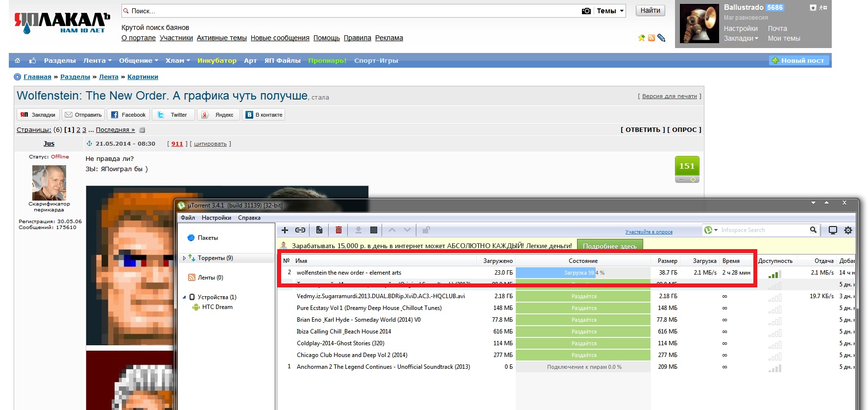Open the ЯП Файлы navbar item
This screenshot has height=410, width=868.
(x=283, y=60)
